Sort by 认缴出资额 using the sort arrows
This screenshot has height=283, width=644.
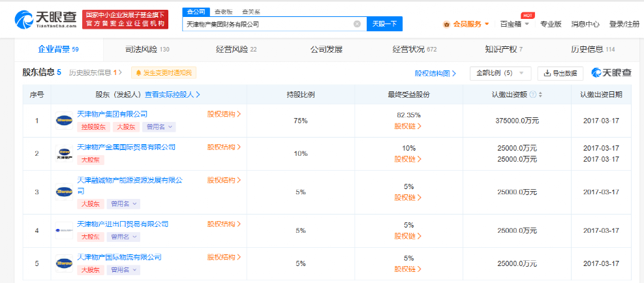(x=540, y=95)
